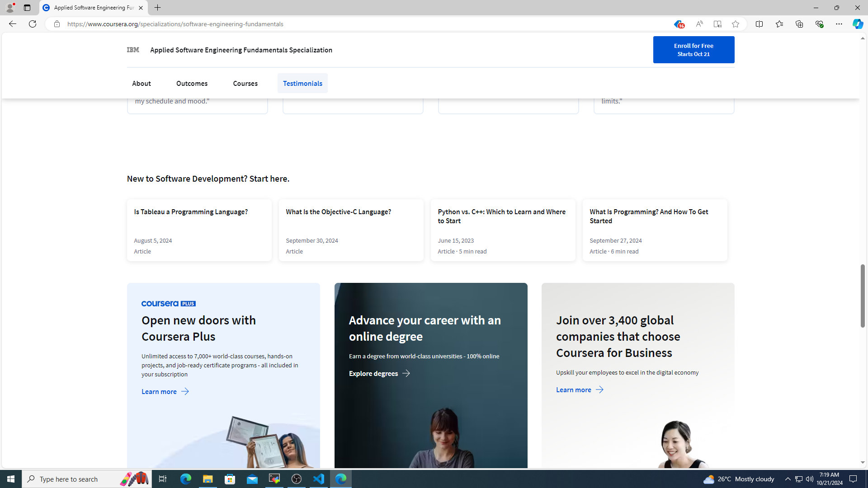
Task: Open 'What Is Programming?' article
Action: [x=655, y=230]
